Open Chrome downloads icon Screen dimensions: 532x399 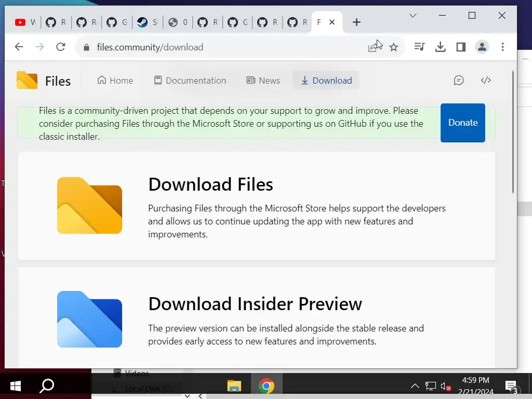point(440,47)
